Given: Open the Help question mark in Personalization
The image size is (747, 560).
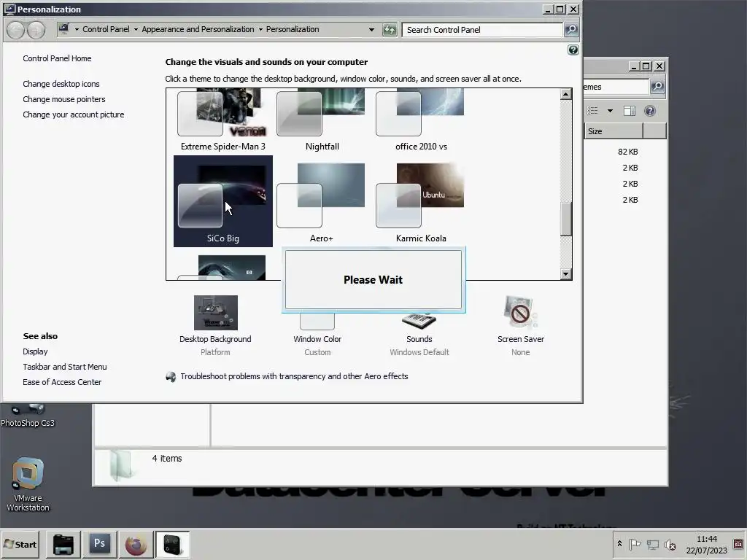Looking at the screenshot, I should click(x=573, y=50).
